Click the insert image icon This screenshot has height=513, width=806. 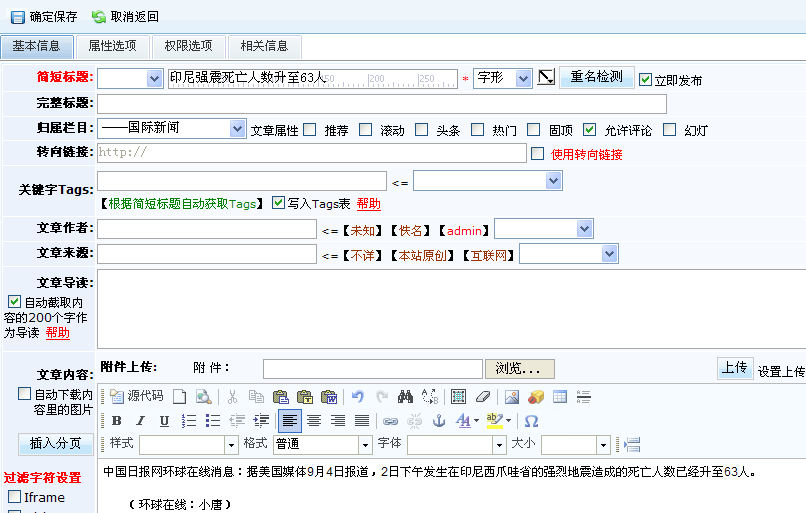511,396
